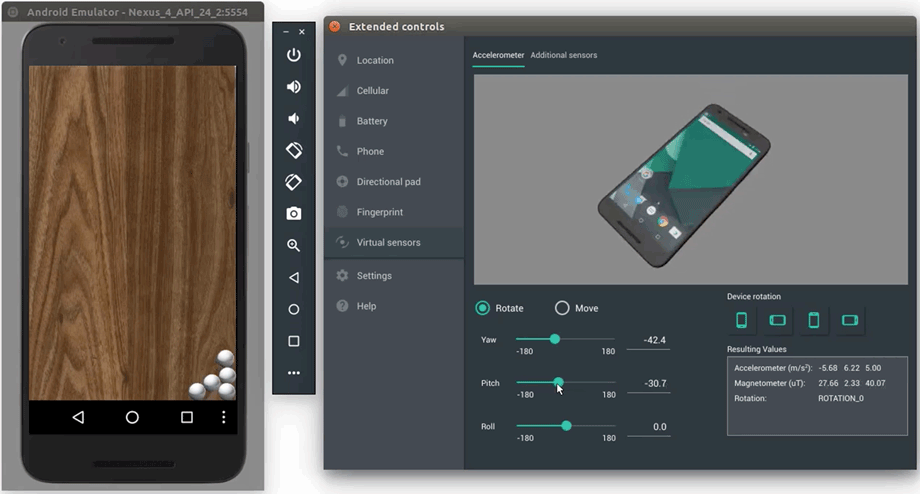The height and width of the screenshot is (494, 920).
Task: Click the emulator power button icon
Action: pos(294,55)
